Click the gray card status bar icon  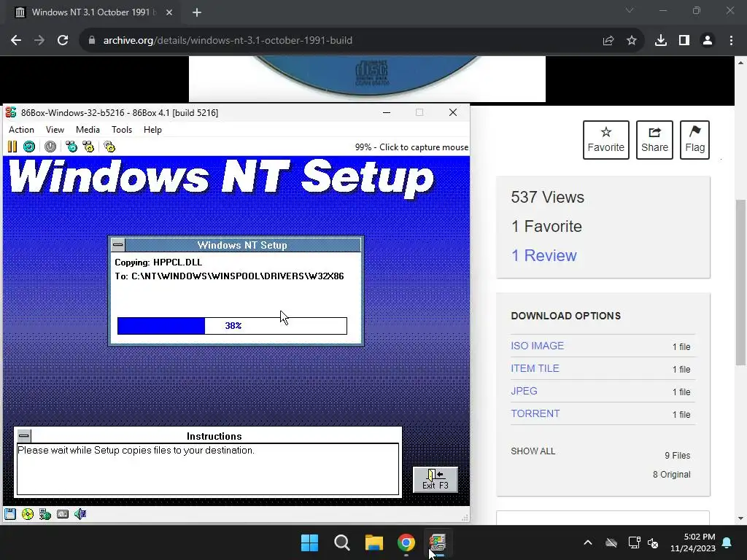tap(63, 514)
